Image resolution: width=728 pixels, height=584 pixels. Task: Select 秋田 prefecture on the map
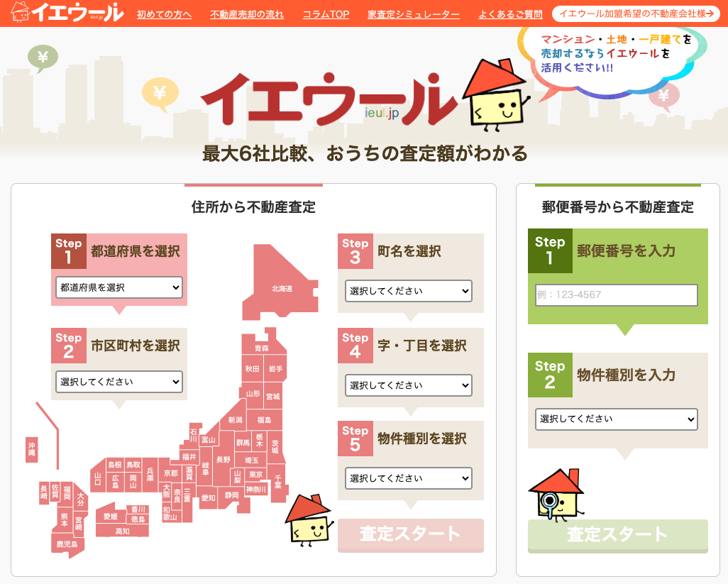pyautogui.click(x=253, y=369)
